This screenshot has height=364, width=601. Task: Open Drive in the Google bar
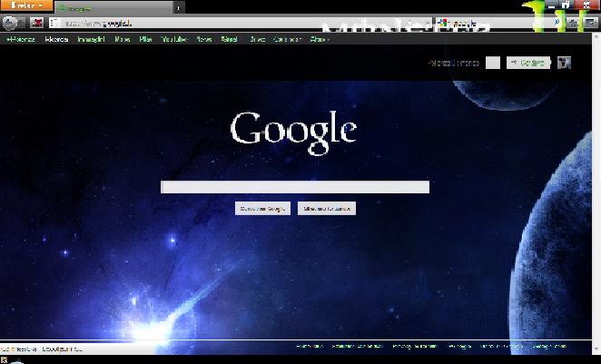[x=256, y=39]
